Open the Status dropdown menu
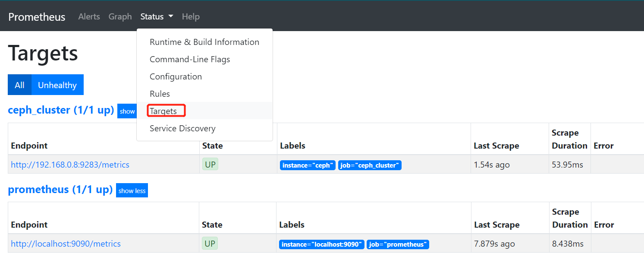 pos(157,17)
